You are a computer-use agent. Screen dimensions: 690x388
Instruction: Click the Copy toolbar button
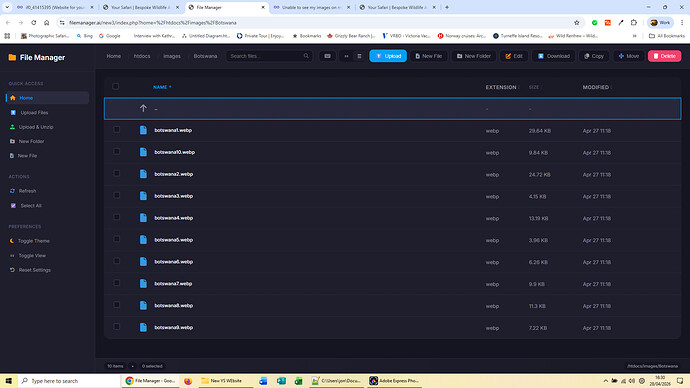[x=594, y=56]
